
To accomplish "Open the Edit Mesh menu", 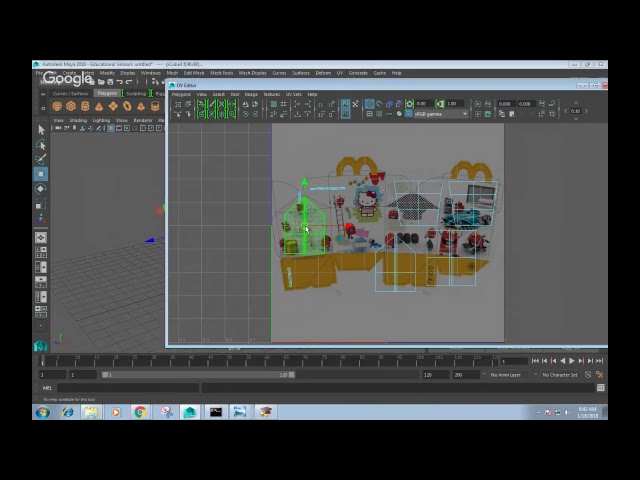I will click(194, 73).
